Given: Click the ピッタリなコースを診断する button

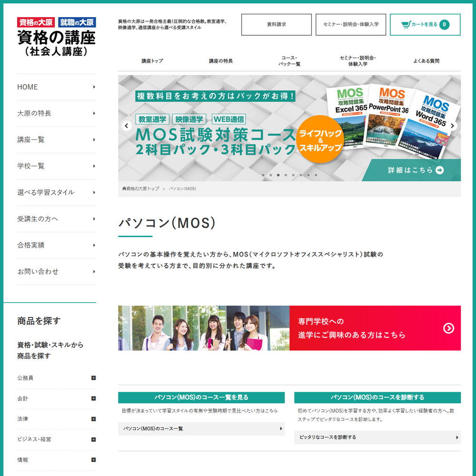Looking at the screenshot, I should tap(377, 437).
